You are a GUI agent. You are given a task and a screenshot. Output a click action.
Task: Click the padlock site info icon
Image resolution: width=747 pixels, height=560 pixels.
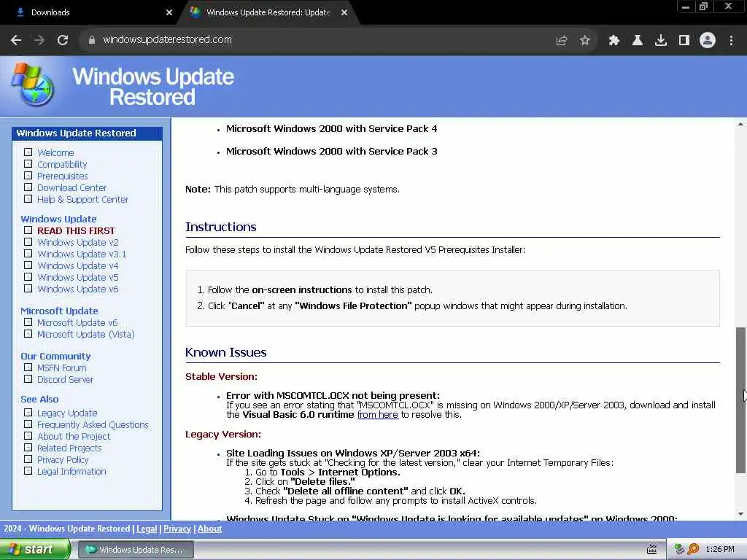92,40
